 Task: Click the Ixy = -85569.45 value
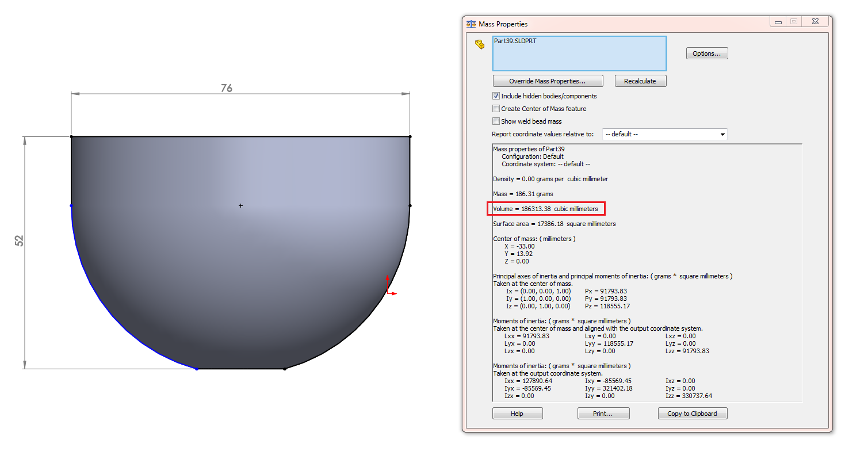click(x=608, y=381)
